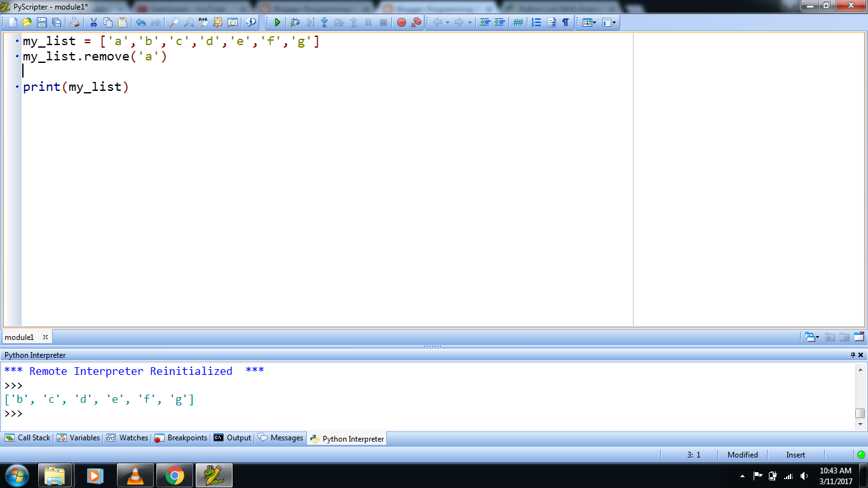Open the view panels dropdown arrow

[613, 22]
